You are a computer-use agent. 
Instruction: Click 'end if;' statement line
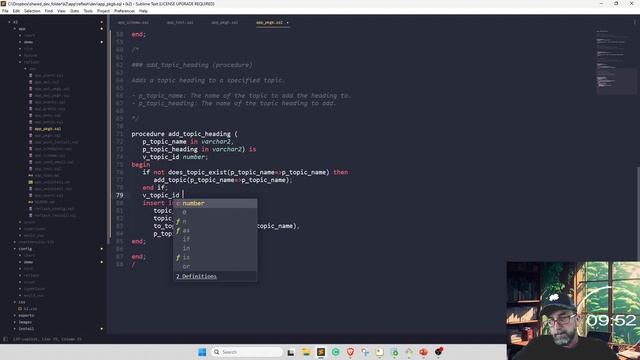click(x=155, y=188)
